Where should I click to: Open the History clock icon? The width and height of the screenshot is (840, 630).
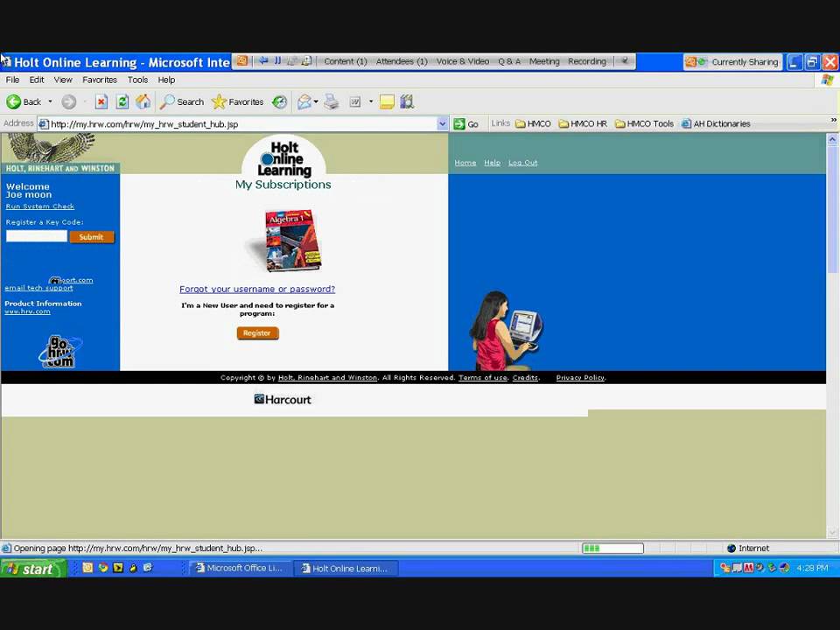coord(280,101)
